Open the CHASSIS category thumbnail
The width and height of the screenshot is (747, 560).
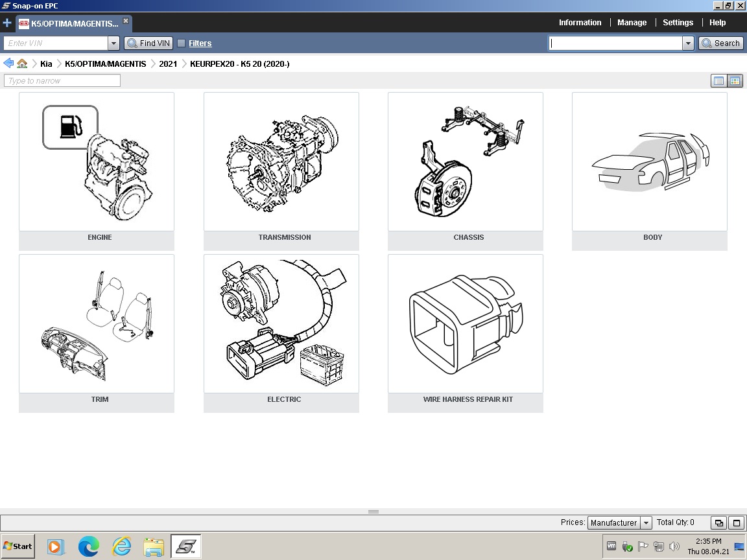466,162
